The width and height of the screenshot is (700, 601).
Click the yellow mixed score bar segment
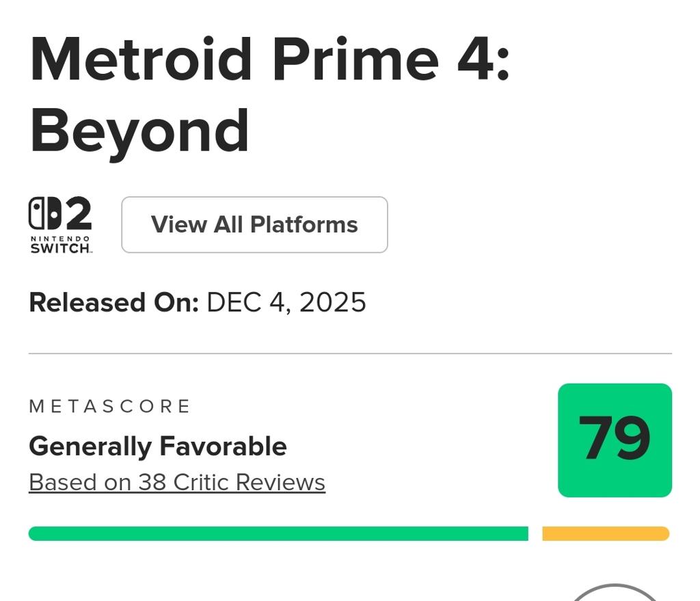click(x=606, y=533)
